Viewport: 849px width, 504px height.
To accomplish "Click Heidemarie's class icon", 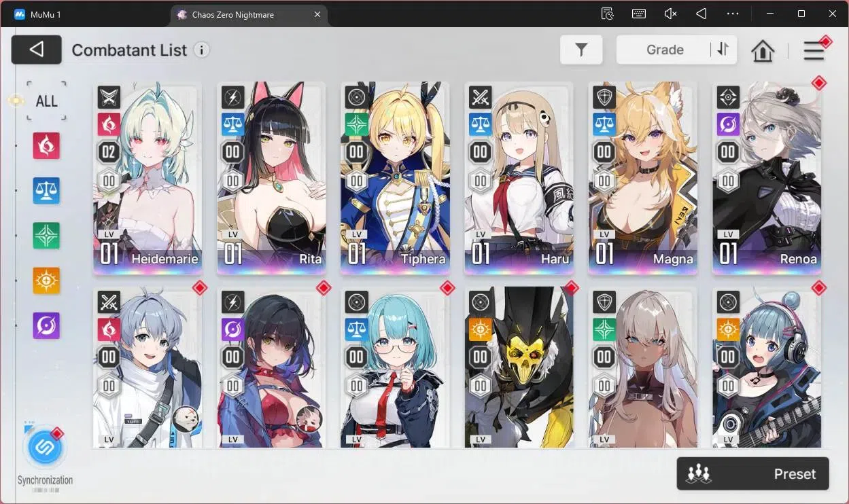I will (109, 98).
